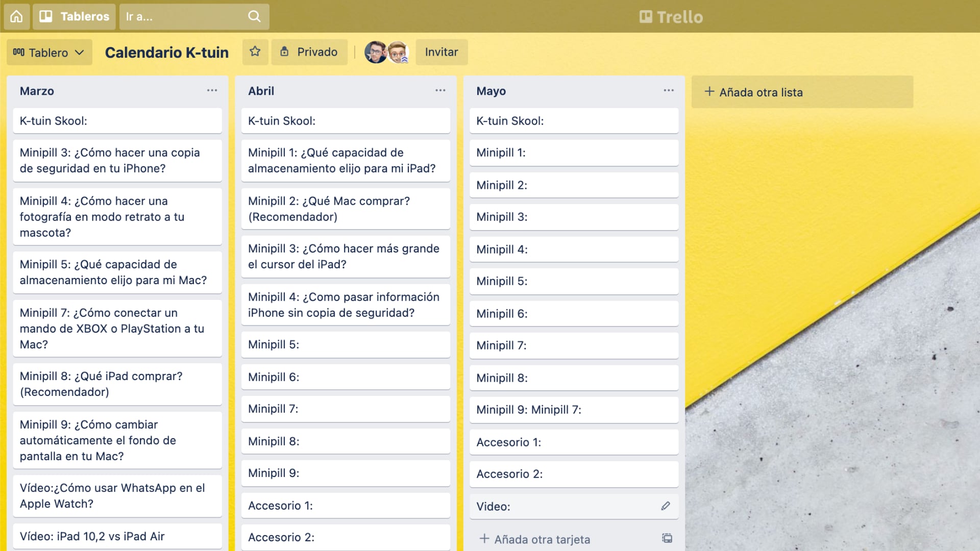This screenshot has width=980, height=551.
Task: Open Minipill 6 card in Mayo
Action: [x=574, y=313]
